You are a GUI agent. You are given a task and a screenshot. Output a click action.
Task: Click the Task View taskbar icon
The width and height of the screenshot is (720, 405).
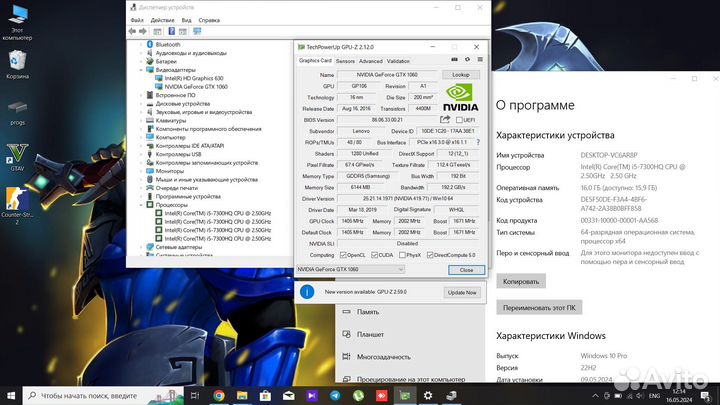(x=195, y=395)
